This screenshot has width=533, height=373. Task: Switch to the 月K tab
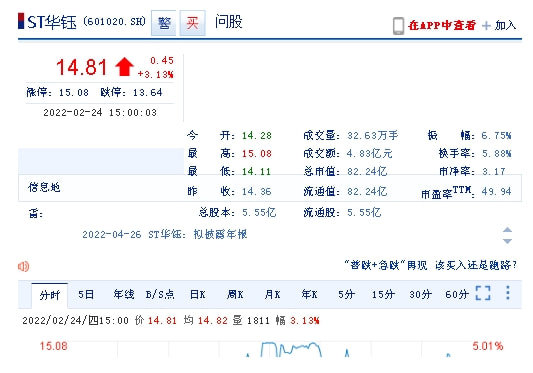click(272, 294)
